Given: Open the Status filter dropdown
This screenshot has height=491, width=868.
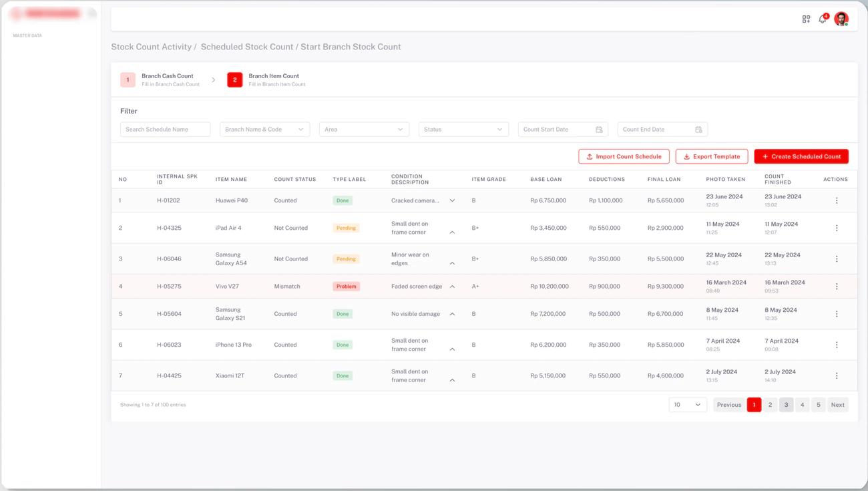Looking at the screenshot, I should [463, 130].
